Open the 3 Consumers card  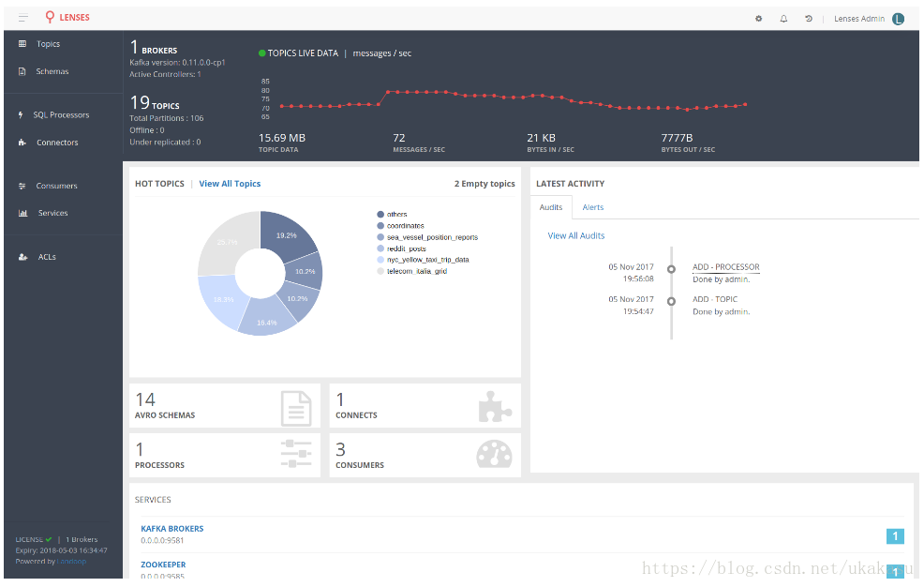tap(425, 455)
